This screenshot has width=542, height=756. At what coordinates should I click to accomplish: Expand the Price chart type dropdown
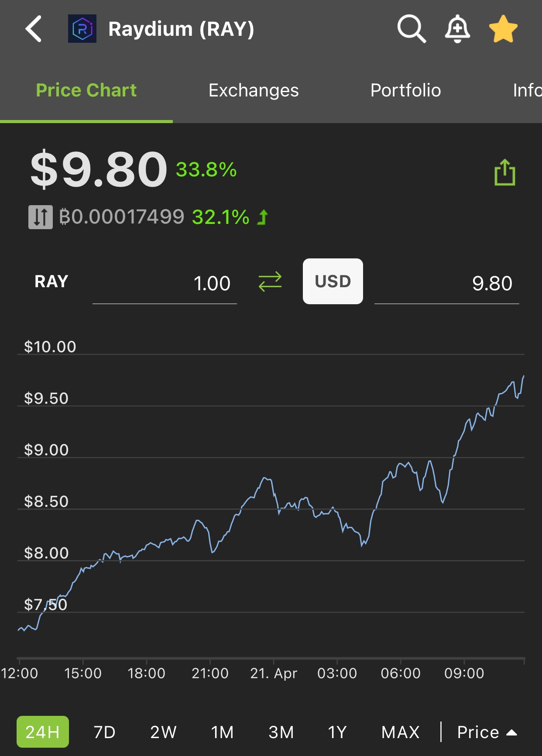tap(487, 732)
